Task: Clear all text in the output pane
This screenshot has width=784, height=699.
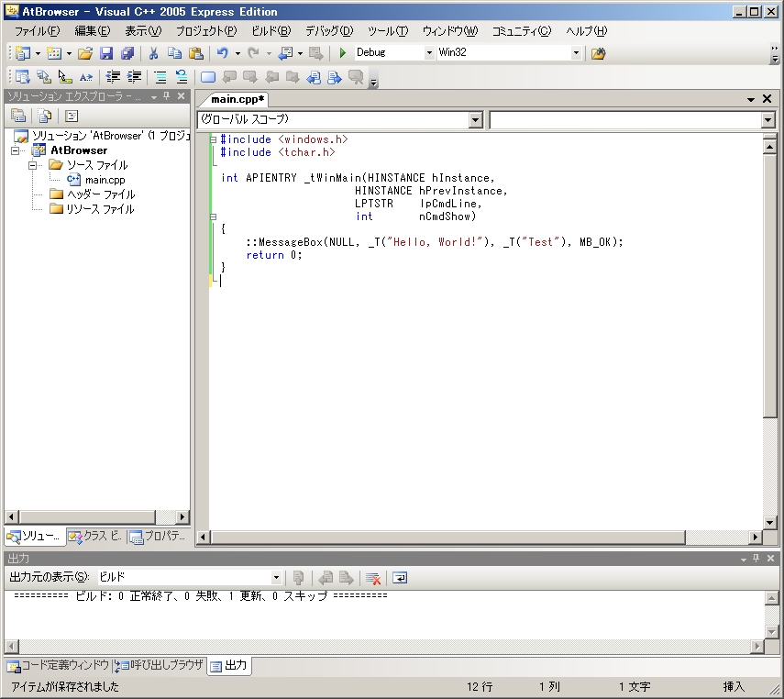Action: [x=373, y=578]
